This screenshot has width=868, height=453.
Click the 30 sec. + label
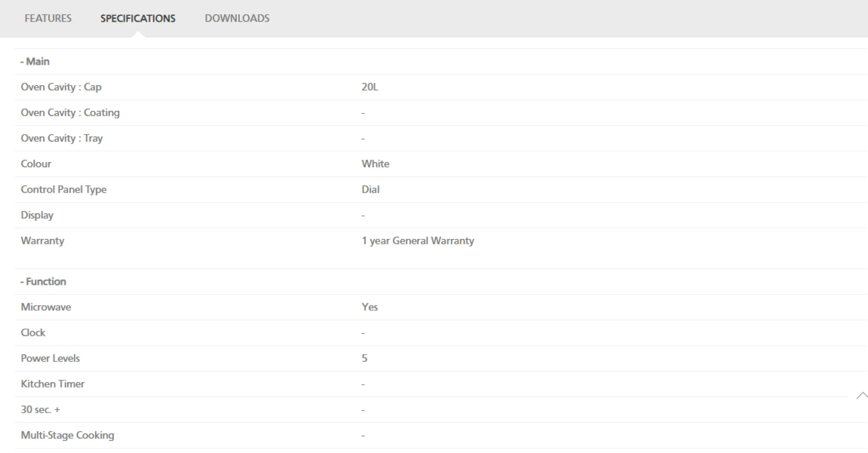40,410
